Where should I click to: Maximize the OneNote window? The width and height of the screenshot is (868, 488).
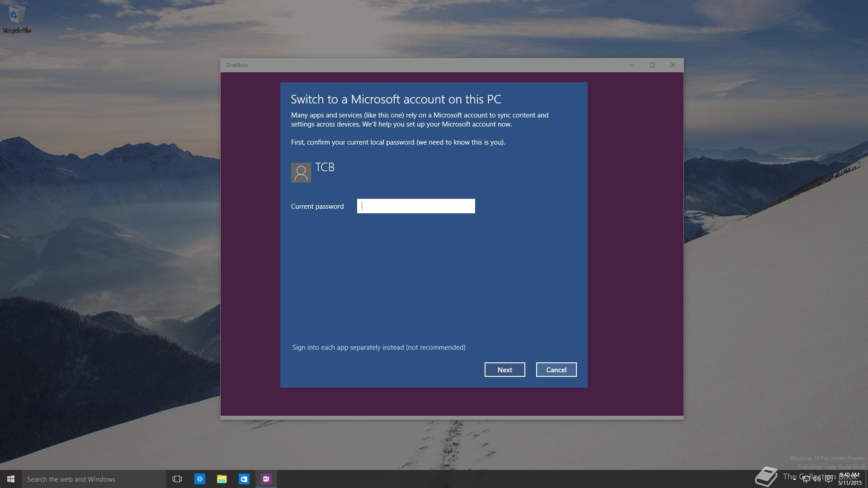pyautogui.click(x=652, y=65)
